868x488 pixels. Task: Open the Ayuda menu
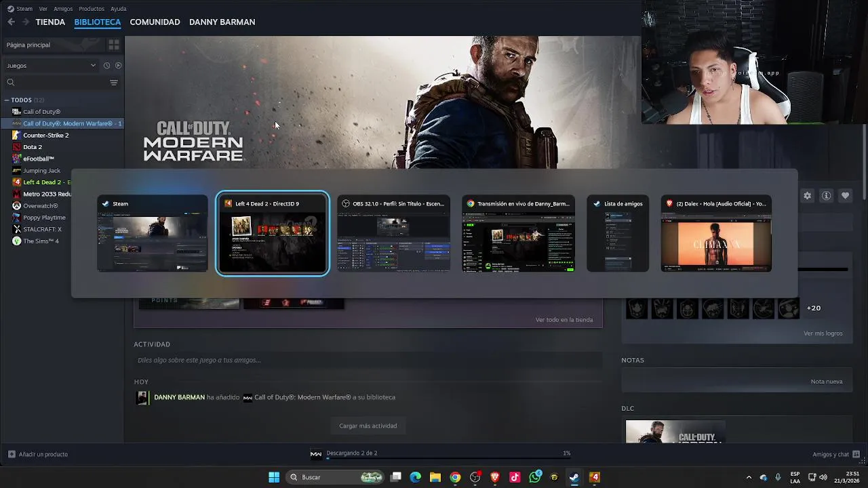point(119,9)
